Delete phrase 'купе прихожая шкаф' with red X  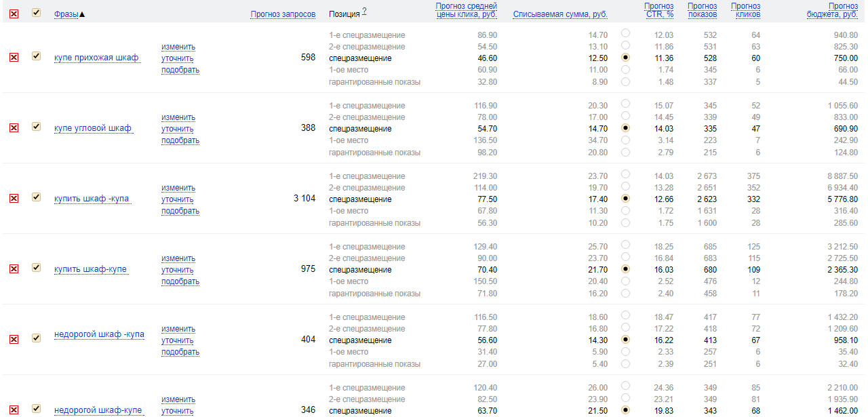14,58
